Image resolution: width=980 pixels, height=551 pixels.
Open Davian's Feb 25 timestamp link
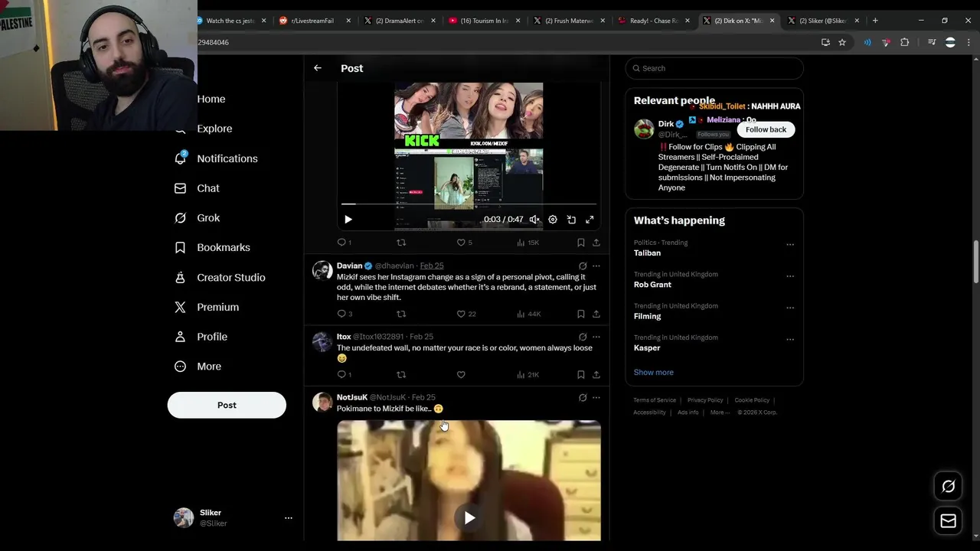click(432, 266)
